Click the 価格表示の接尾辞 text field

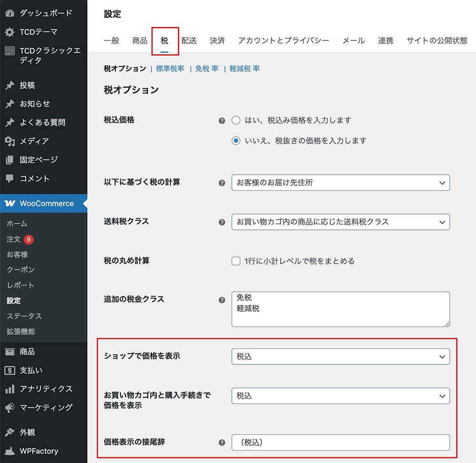[x=340, y=443]
